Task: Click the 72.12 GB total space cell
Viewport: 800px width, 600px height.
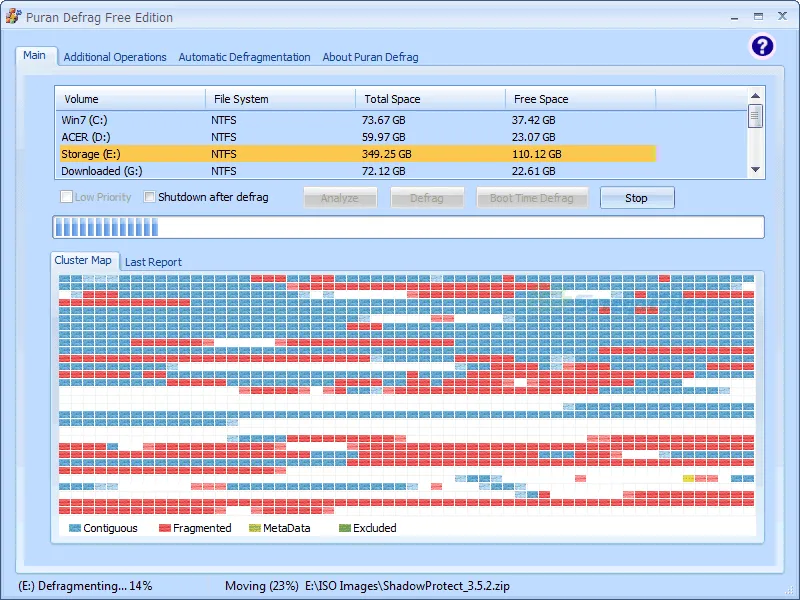Action: coord(384,171)
